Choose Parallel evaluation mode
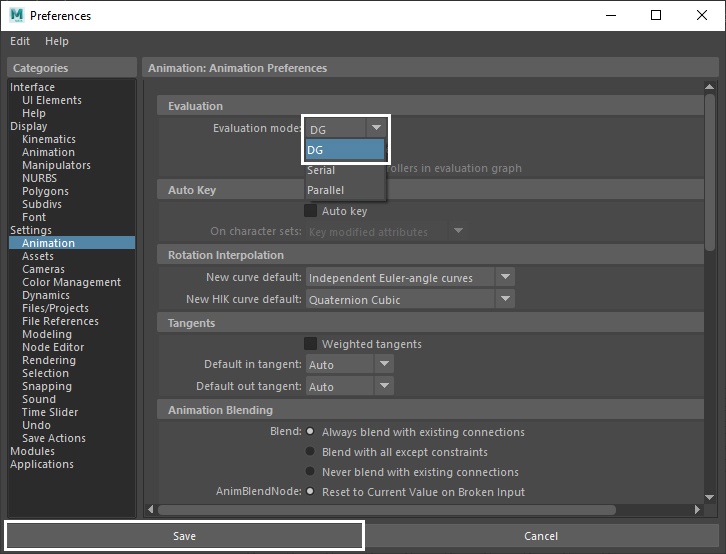Viewport: 726px width, 554px height. pyautogui.click(x=345, y=190)
